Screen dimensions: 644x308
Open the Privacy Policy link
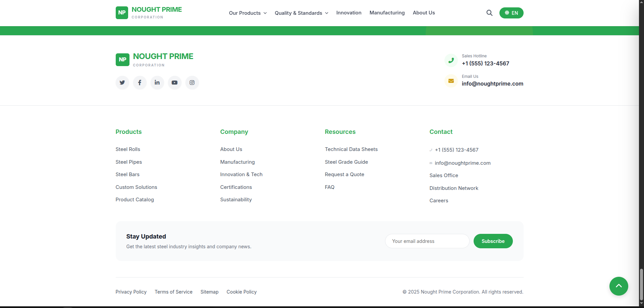click(131, 292)
